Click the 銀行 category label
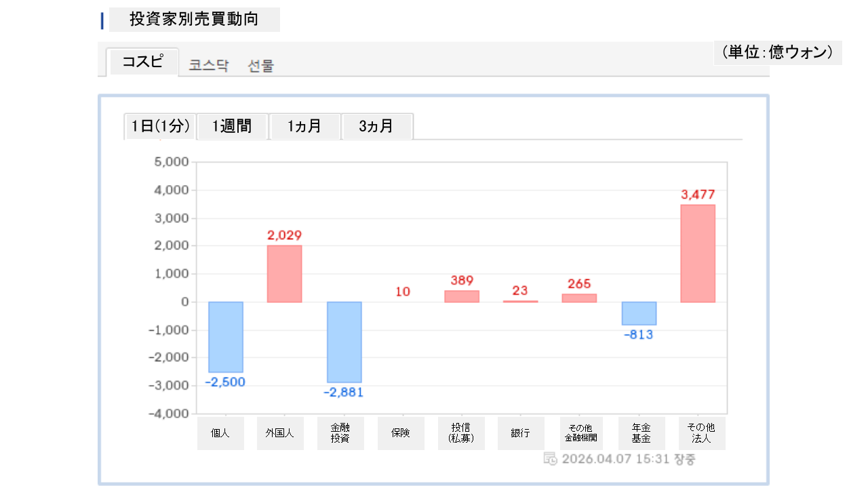 point(521,433)
